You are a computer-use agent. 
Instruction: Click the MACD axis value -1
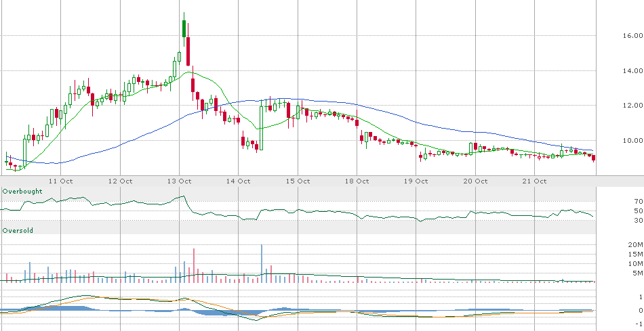639,324
